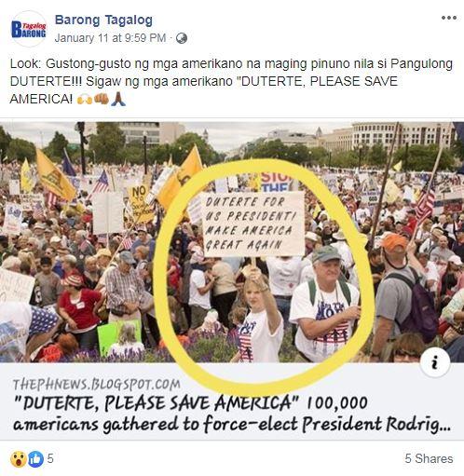464x476 pixels.
Task: View the 5 Shares list
Action: tap(429, 458)
